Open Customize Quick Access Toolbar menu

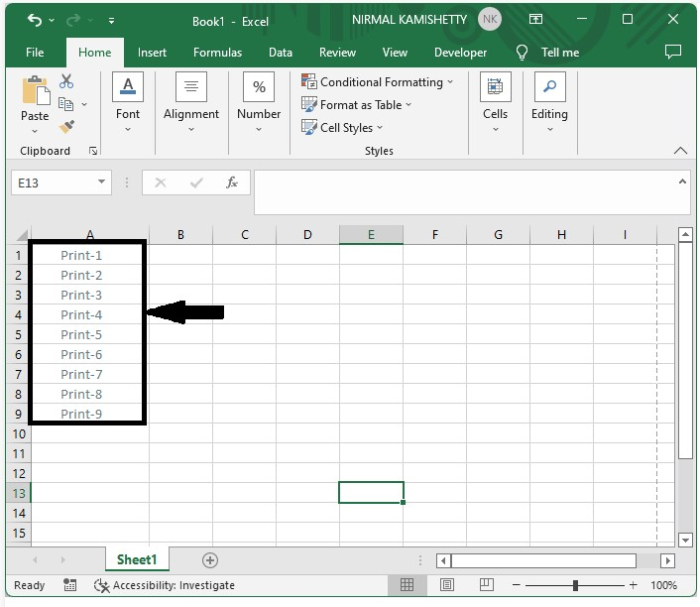(111, 21)
